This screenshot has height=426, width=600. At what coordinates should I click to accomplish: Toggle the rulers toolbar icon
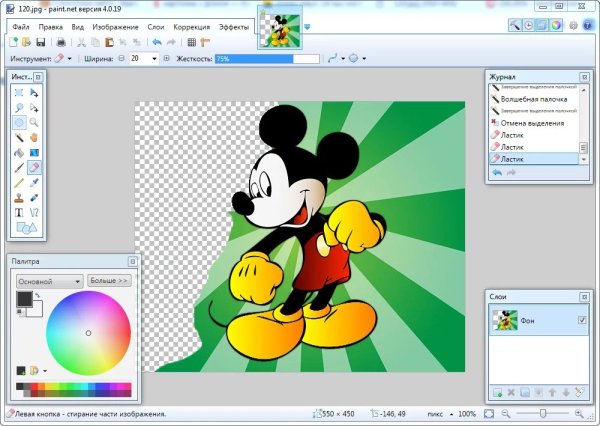coord(205,42)
